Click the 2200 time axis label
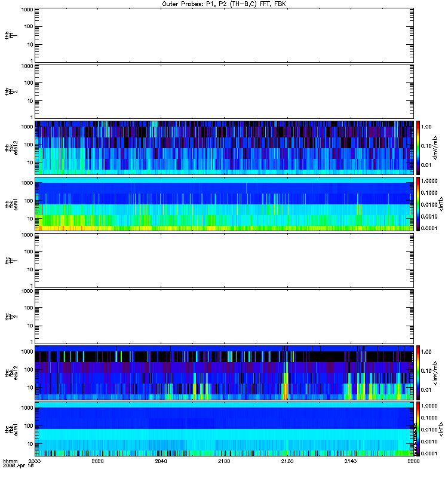The image size is (448, 478). pos(413,461)
